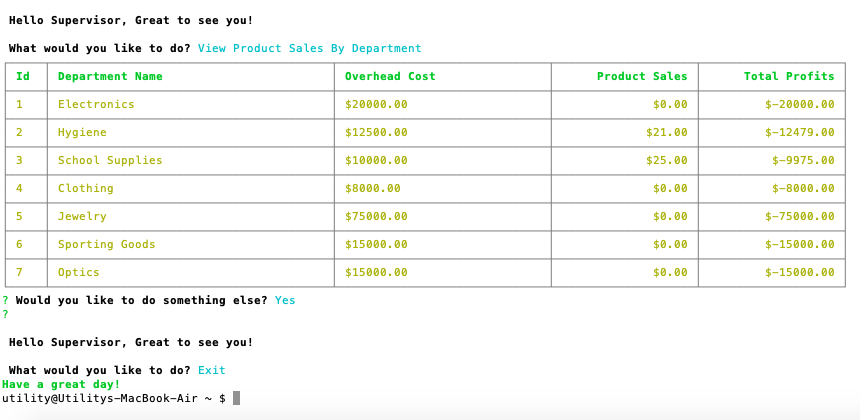Viewport: 860px width, 420px height.
Task: Click the $20000.00 overhead cost value
Action: [376, 104]
